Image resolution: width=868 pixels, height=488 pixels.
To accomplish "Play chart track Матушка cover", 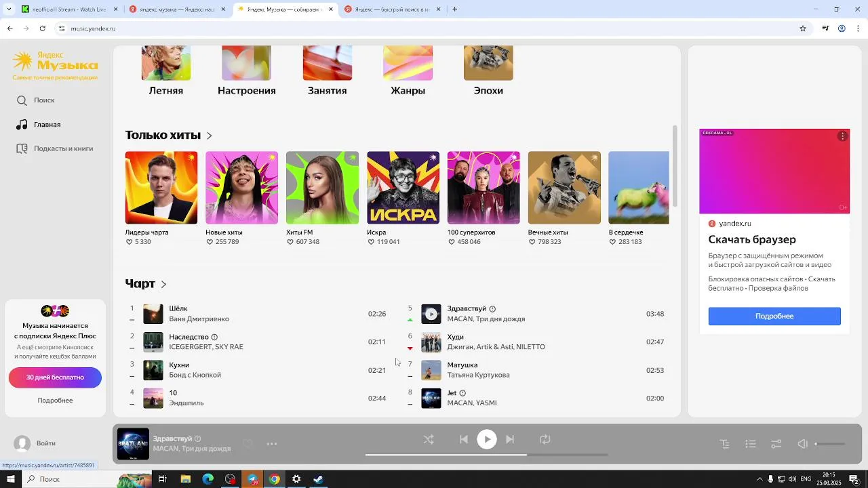I will 431,370.
